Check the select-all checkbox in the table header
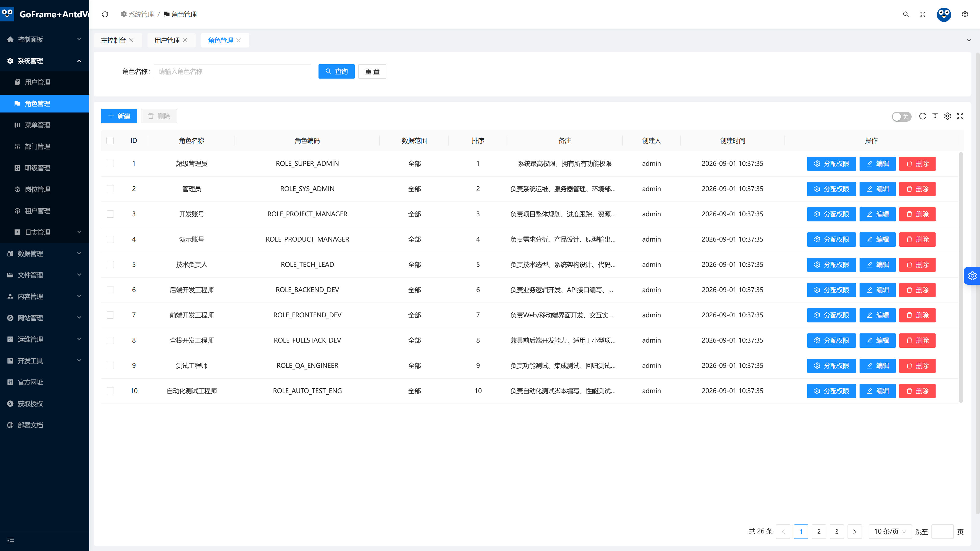980x551 pixels. click(110, 141)
